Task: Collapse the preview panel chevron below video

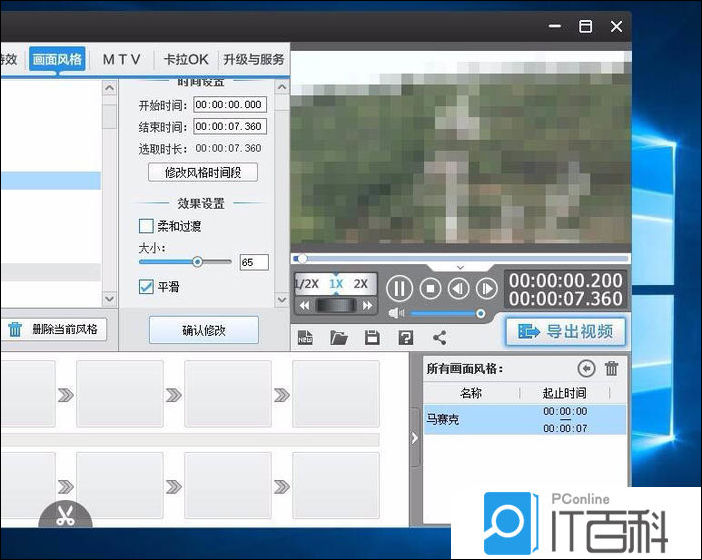Action: (x=460, y=267)
